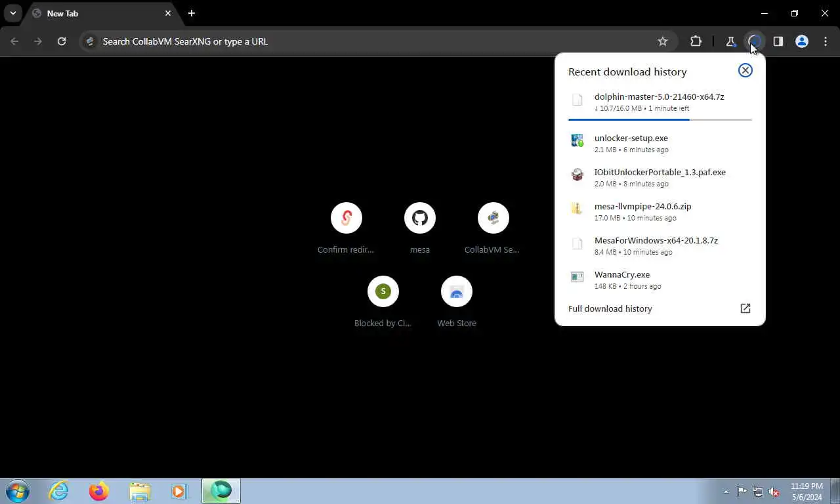Open the tab search dropdown arrow
The width and height of the screenshot is (840, 504).
point(12,13)
